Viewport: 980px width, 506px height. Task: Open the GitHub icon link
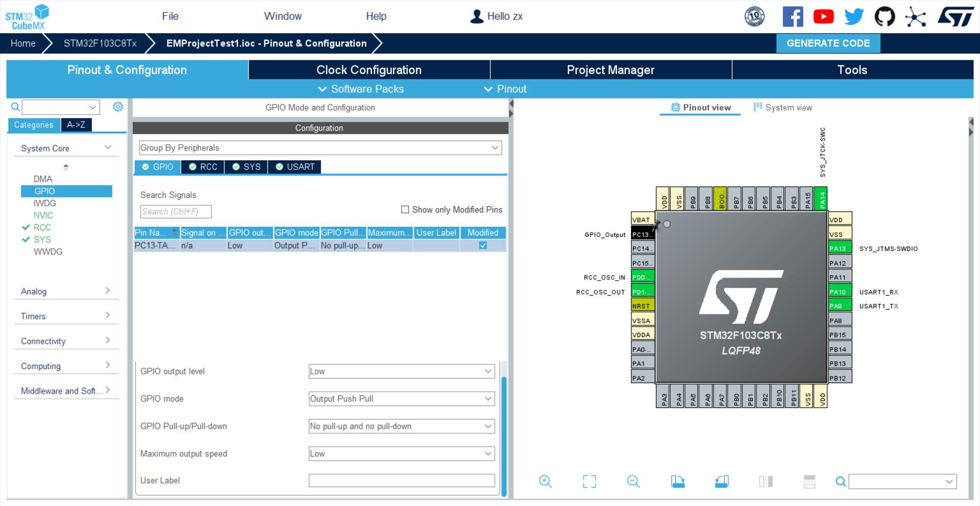pyautogui.click(x=885, y=16)
